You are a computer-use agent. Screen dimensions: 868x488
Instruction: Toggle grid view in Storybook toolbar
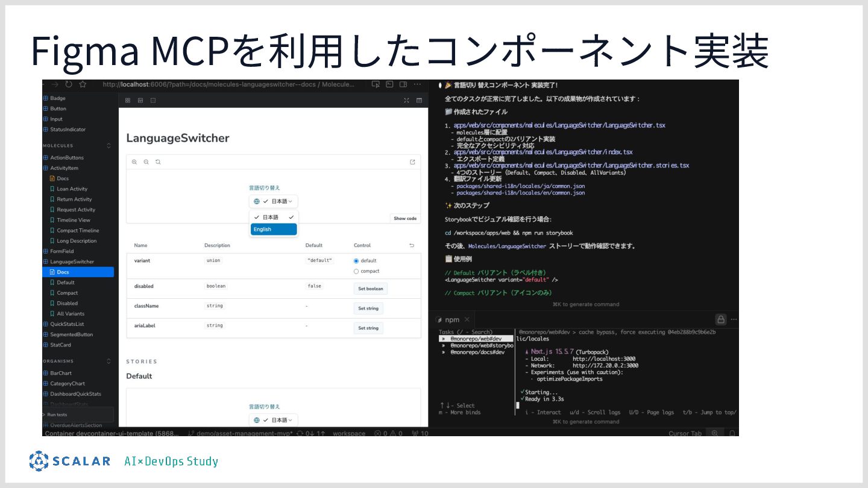pyautogui.click(x=128, y=101)
